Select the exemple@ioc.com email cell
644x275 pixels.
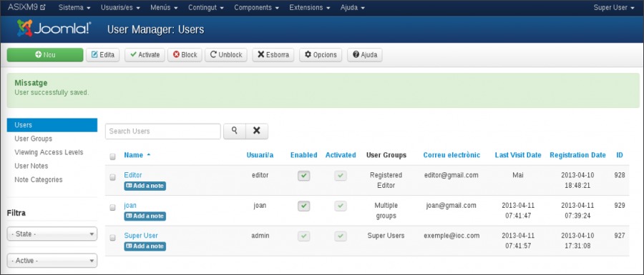[x=452, y=236]
